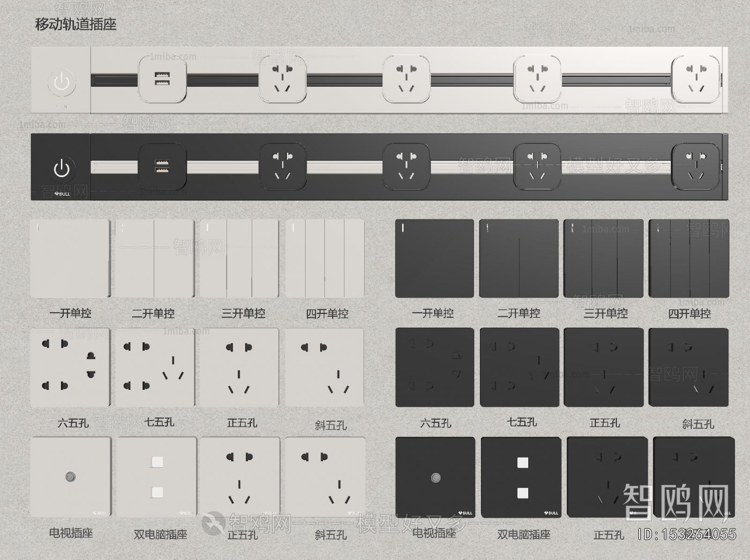750x560 pixels.
Task: Expand the white 三开单控 triple switch panel
Action: (x=240, y=258)
